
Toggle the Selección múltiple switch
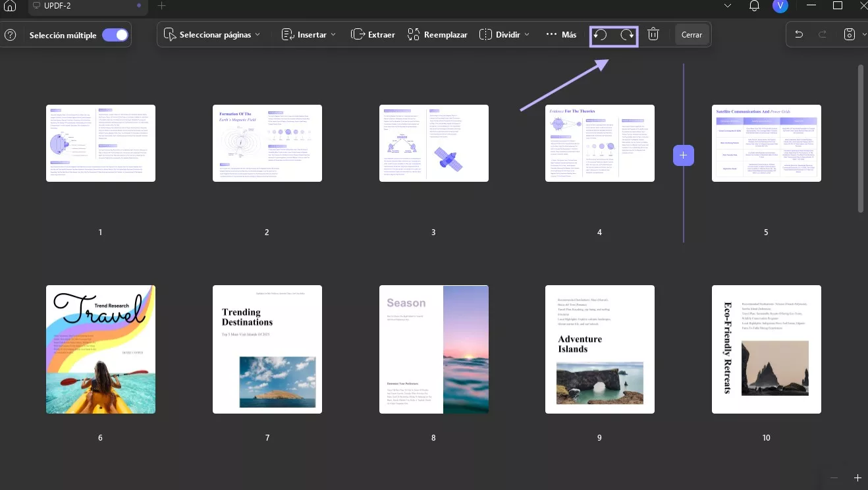pyautogui.click(x=115, y=35)
